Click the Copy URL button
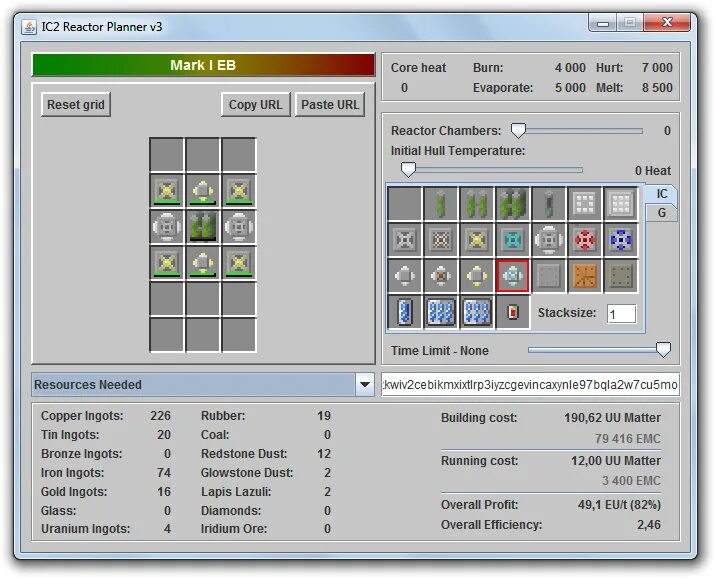The width and height of the screenshot is (716, 579). coord(255,105)
